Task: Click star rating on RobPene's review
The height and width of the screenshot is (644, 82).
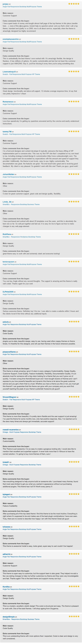Action: coord(74,234)
